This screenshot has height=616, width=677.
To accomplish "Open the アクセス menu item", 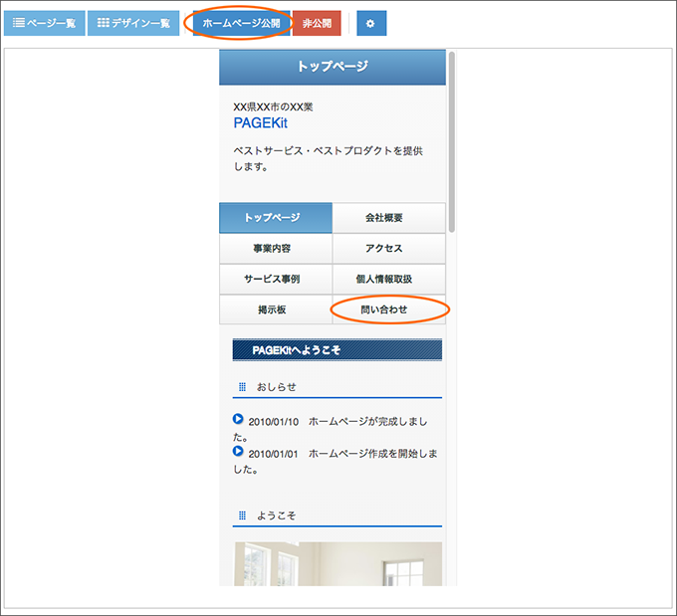I will coord(388,249).
